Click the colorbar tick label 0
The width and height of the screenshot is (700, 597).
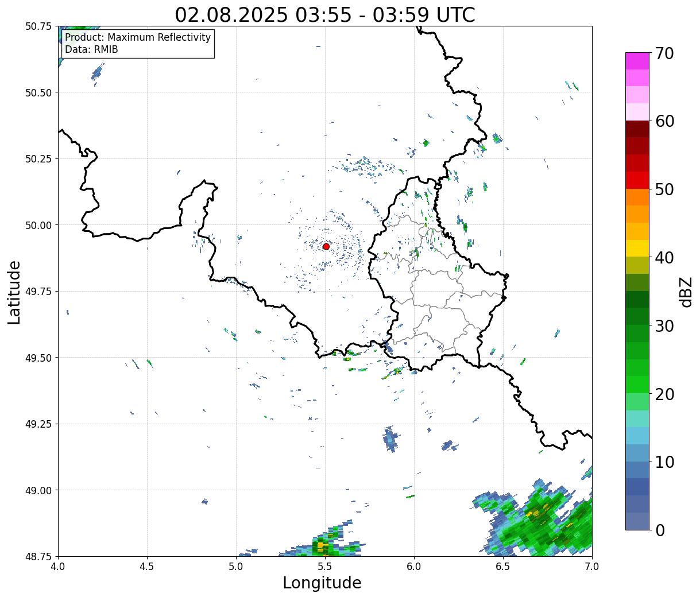[660, 530]
